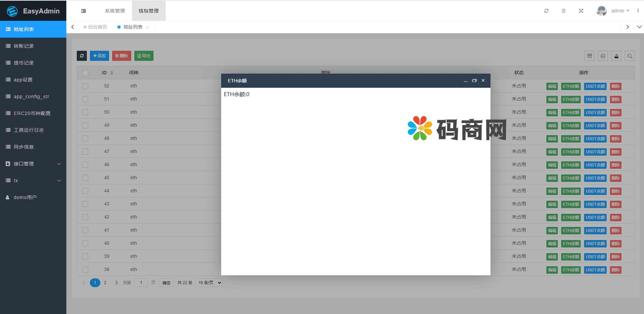Switch to the 系统管理 top tab
This screenshot has width=644, height=314.
pos(115,11)
